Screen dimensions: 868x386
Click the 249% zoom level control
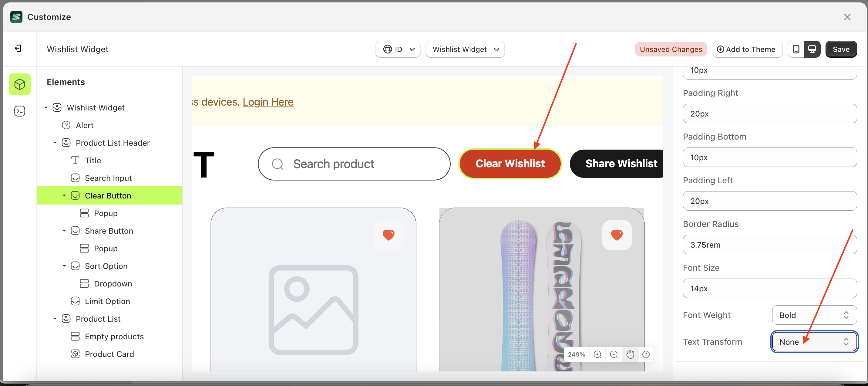pos(576,354)
